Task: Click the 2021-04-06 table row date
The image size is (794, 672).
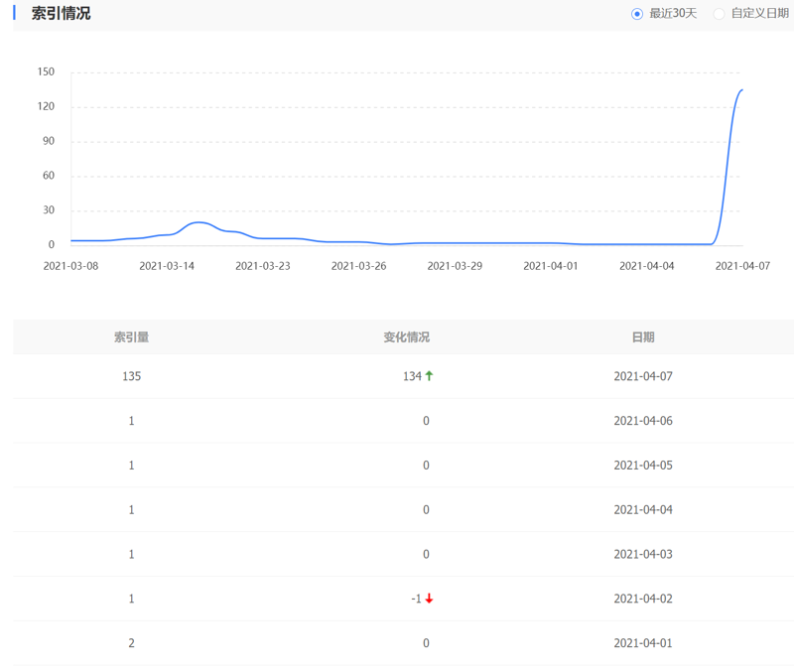Action: tap(642, 421)
